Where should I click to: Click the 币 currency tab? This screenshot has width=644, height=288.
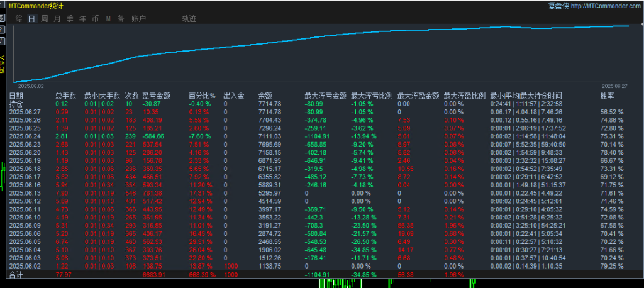(x=95, y=19)
